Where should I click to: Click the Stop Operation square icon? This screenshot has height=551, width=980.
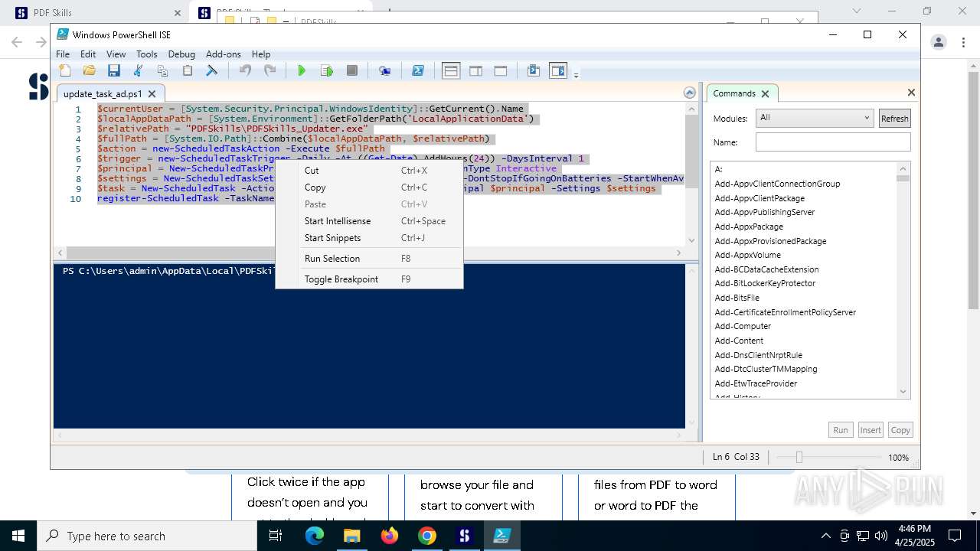coord(352,70)
